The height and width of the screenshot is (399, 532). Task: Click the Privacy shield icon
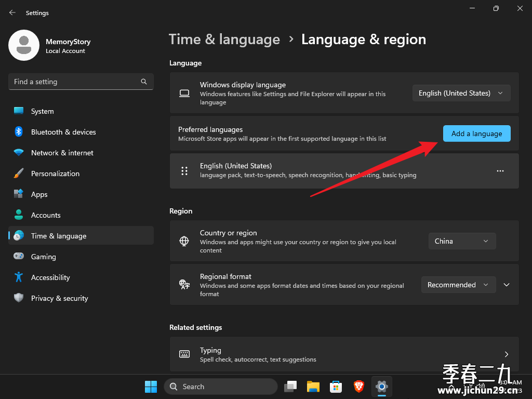[x=19, y=298]
